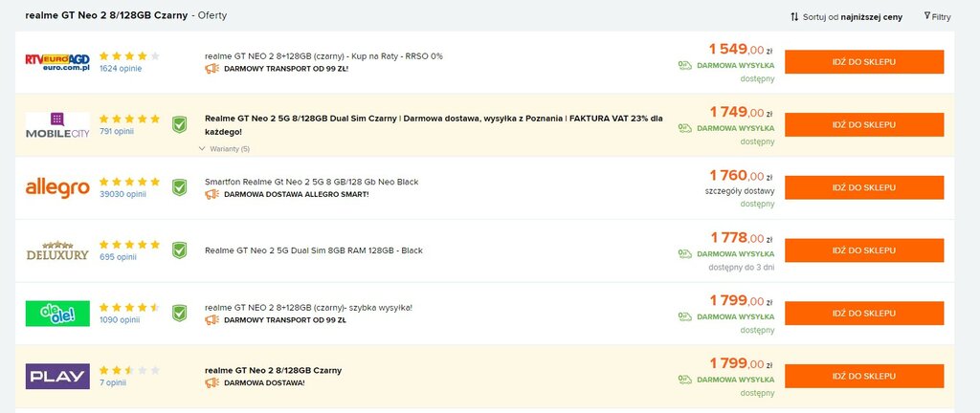Click the trusted-shop shield icon for Deluxury

click(x=179, y=250)
